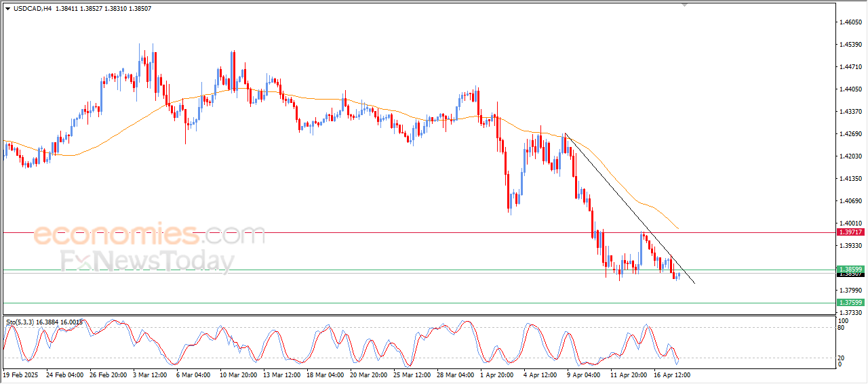Click time axis label 20 Mar 20:00
This screenshot has width=868, height=384.
click(x=368, y=375)
